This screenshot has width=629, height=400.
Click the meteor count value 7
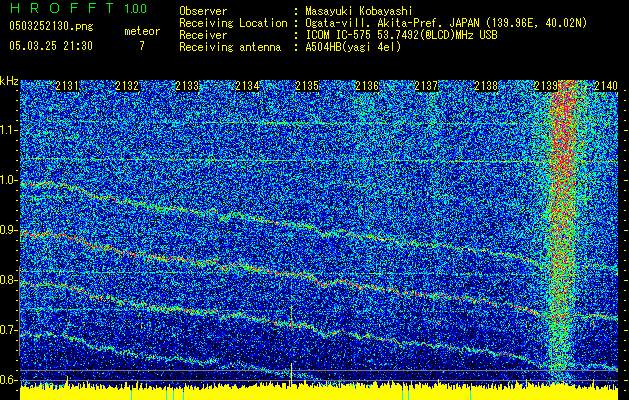142,46
